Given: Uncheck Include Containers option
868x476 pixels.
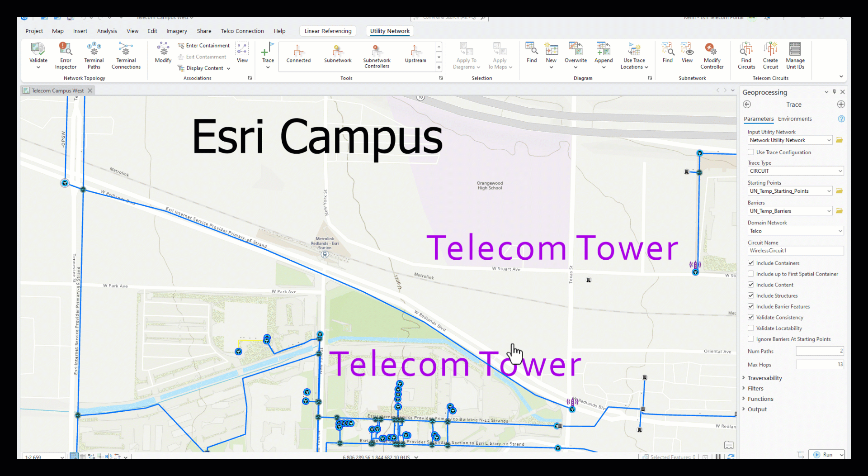Looking at the screenshot, I should coord(751,263).
